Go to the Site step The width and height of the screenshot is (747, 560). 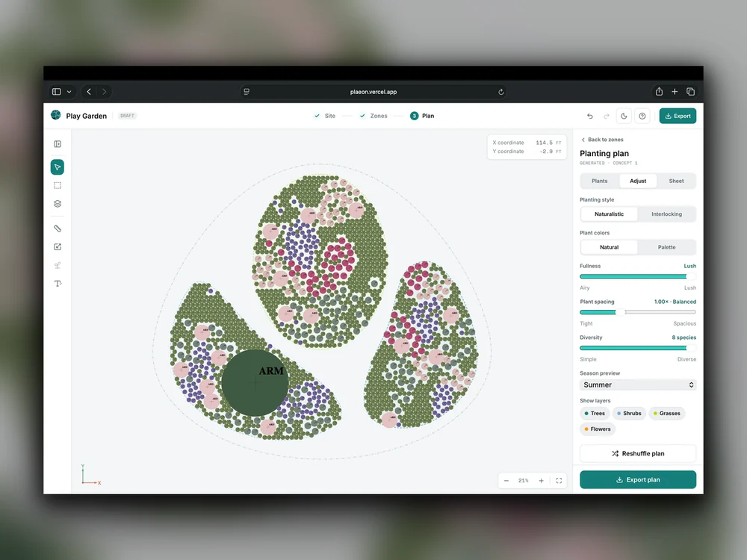[x=325, y=116]
